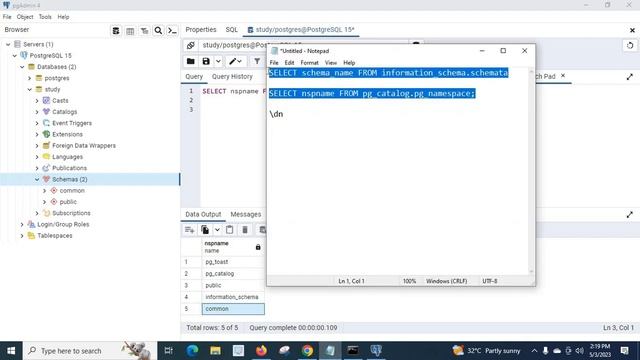Screen dimensions: 640x360
Task: Click the Delete trash icon in Data Output
Action: (x=245, y=230)
